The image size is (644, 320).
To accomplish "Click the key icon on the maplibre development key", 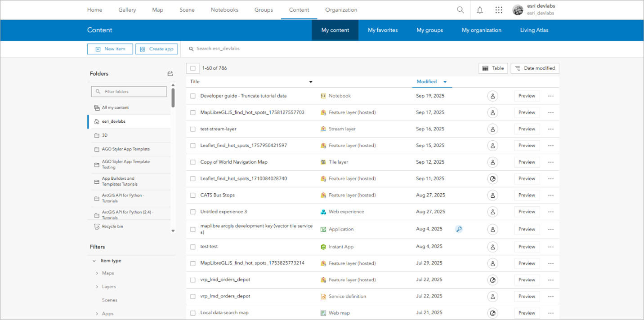I will 459,229.
